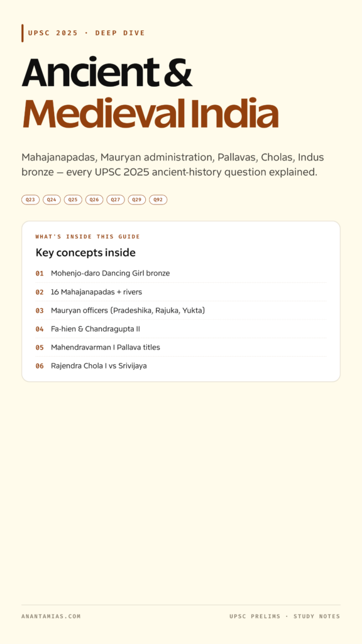Click the Q26 tag pill
This screenshot has height=644, width=362.
click(94, 199)
